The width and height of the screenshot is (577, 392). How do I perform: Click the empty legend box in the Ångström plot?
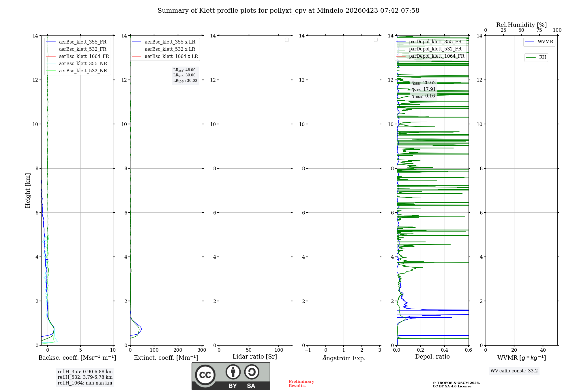coord(376,40)
